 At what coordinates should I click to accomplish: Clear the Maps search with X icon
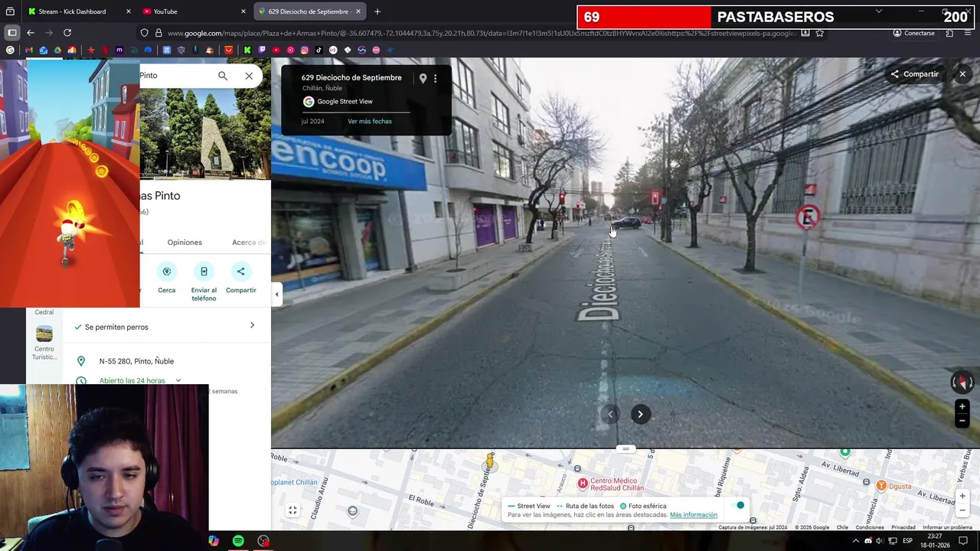click(249, 76)
